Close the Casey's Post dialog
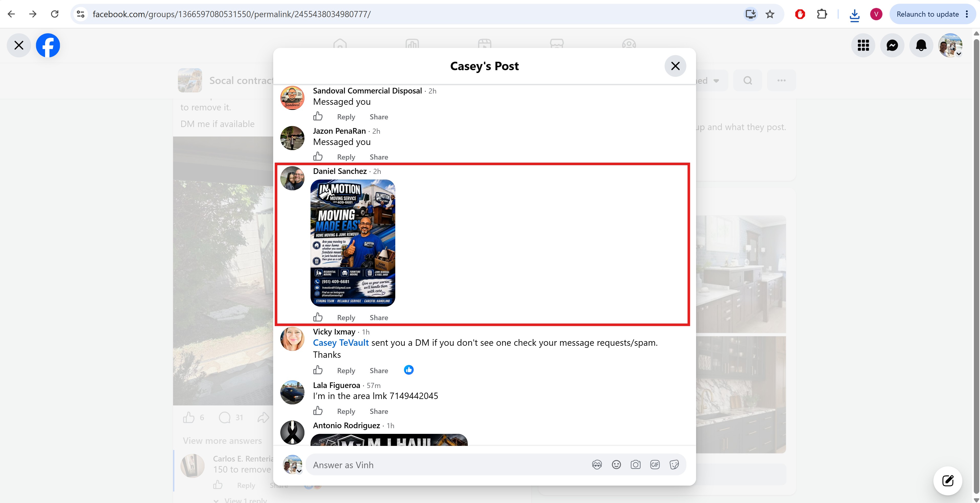The height and width of the screenshot is (503, 980). (x=675, y=66)
